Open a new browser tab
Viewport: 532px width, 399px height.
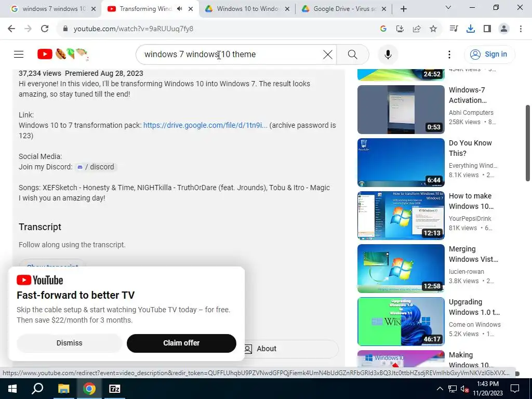(403, 9)
